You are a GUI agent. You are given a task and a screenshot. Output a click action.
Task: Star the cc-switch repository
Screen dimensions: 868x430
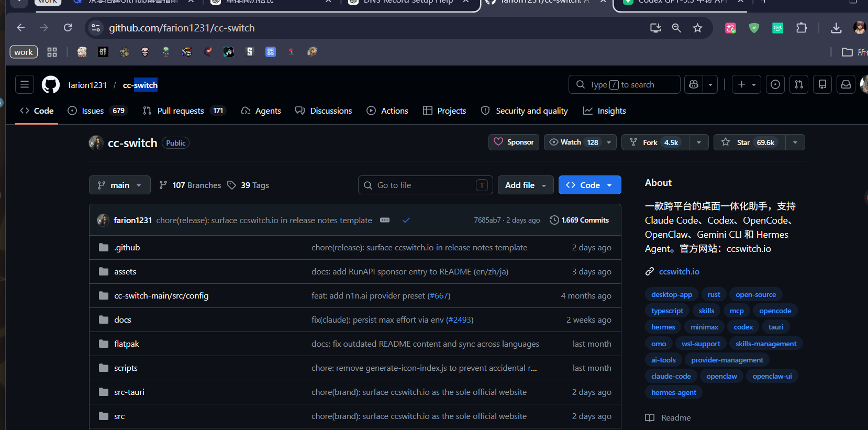pos(749,142)
